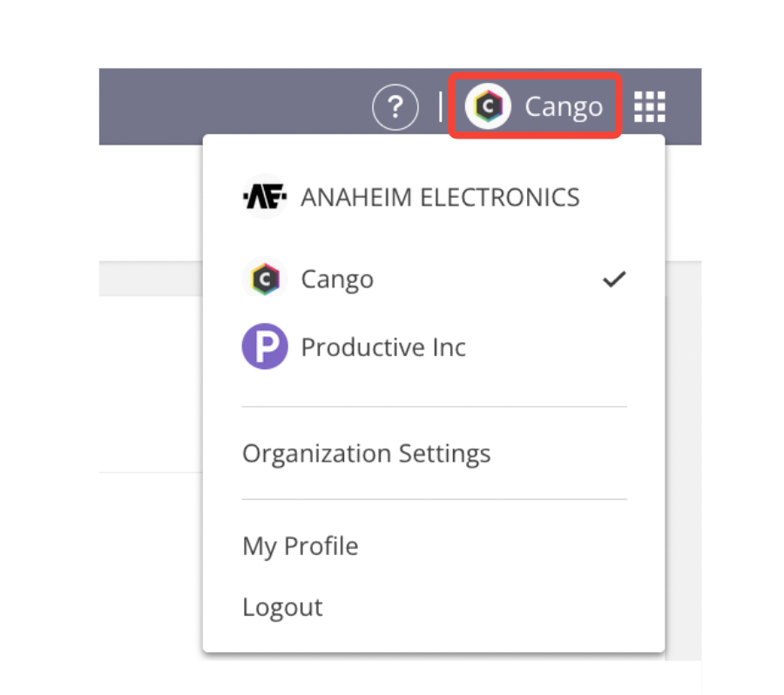Open the apps grid launcher
The image size is (784, 695).
pyautogui.click(x=649, y=107)
